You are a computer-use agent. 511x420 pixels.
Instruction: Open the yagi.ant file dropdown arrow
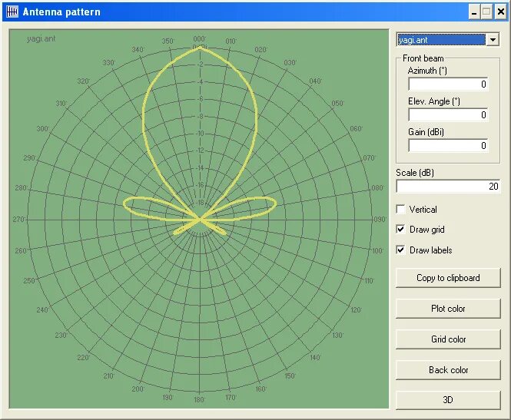pyautogui.click(x=493, y=40)
